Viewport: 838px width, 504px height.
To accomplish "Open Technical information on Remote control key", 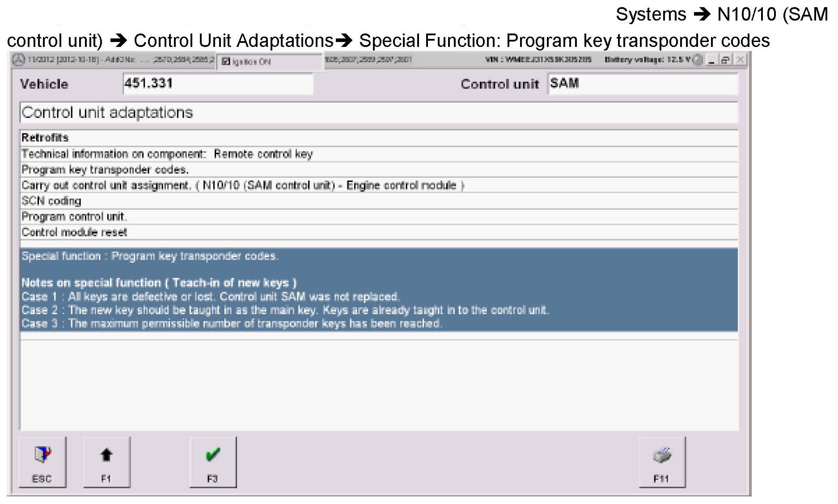I will tap(167, 154).
